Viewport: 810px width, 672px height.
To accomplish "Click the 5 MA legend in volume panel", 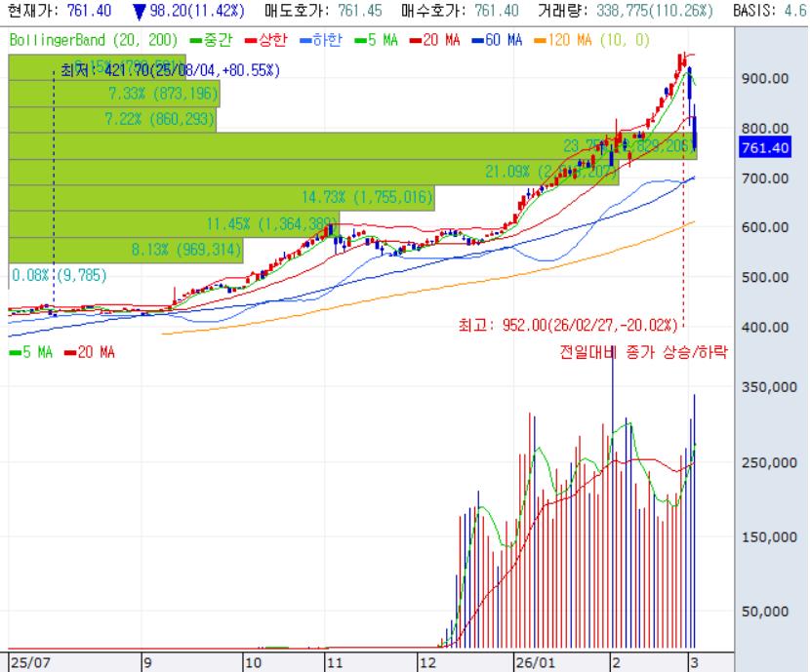I will click(30, 352).
